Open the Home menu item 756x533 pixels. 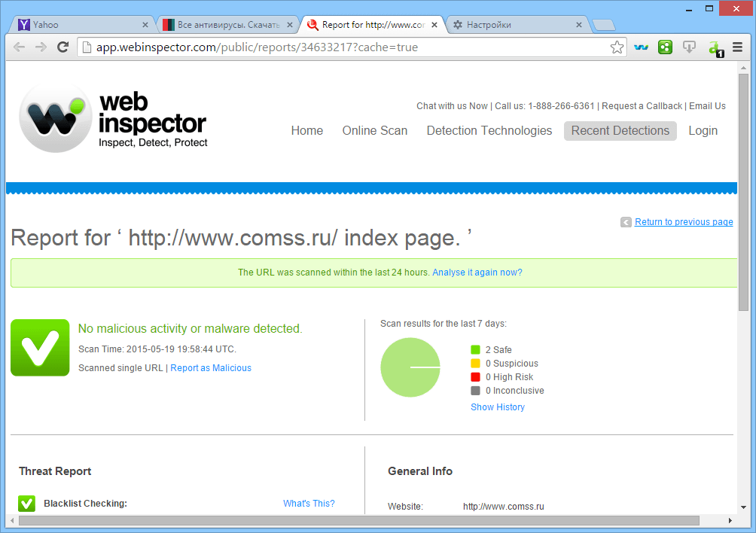click(307, 130)
